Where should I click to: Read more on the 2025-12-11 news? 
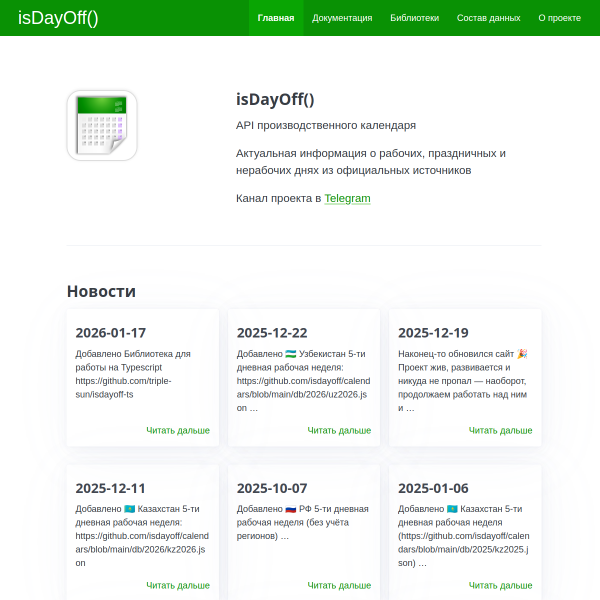pos(178,585)
